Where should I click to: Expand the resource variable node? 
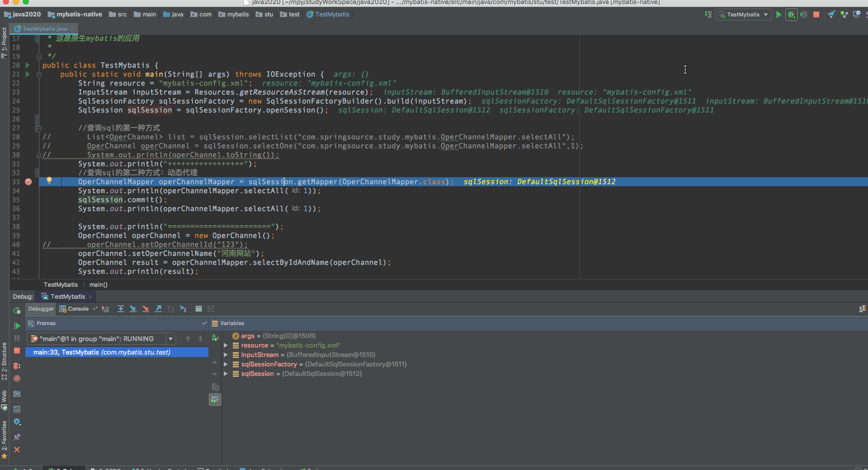coord(226,345)
